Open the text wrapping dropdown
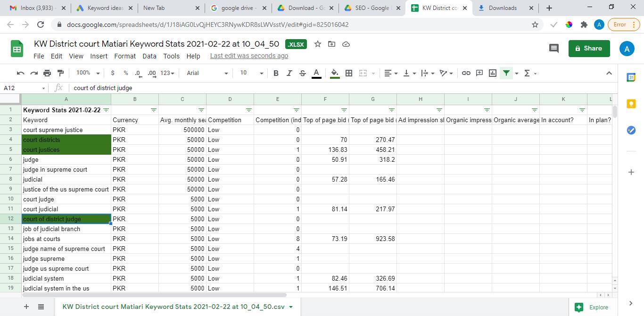This screenshot has width=644, height=316. click(x=428, y=73)
